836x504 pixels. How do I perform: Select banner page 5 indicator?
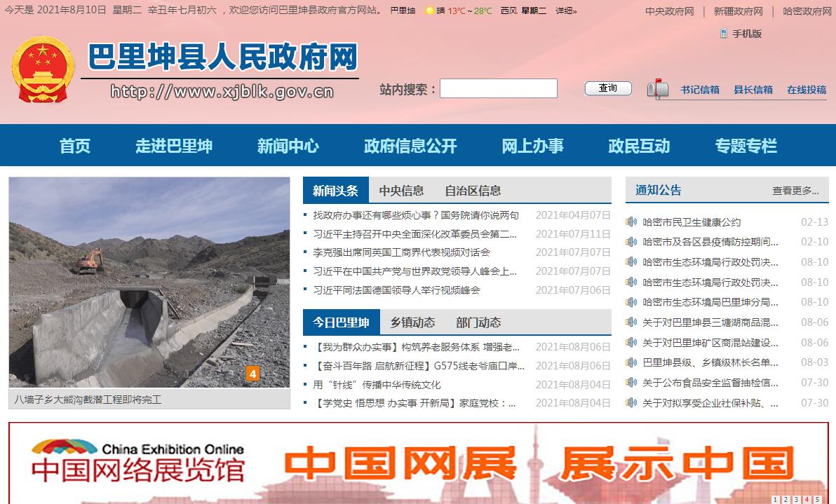(x=817, y=500)
